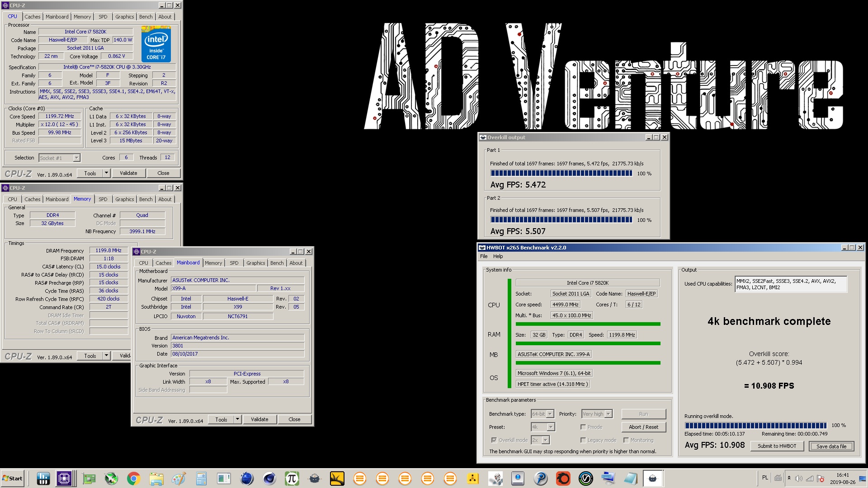Screen dimensions: 868x488
Task: Click Validate in CPU-Z Mainboard window
Action: click(x=259, y=419)
